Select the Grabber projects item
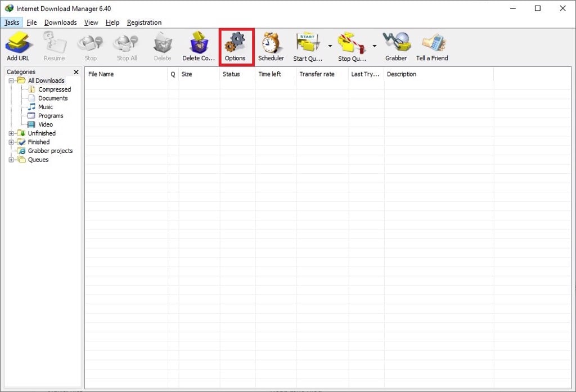576x392 pixels. (x=50, y=151)
